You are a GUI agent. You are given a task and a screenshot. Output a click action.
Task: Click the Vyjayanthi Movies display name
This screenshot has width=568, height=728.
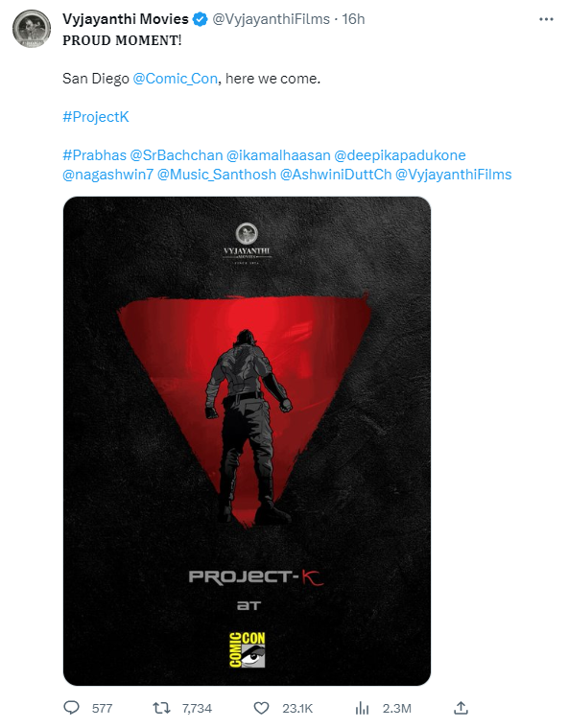click(126, 19)
